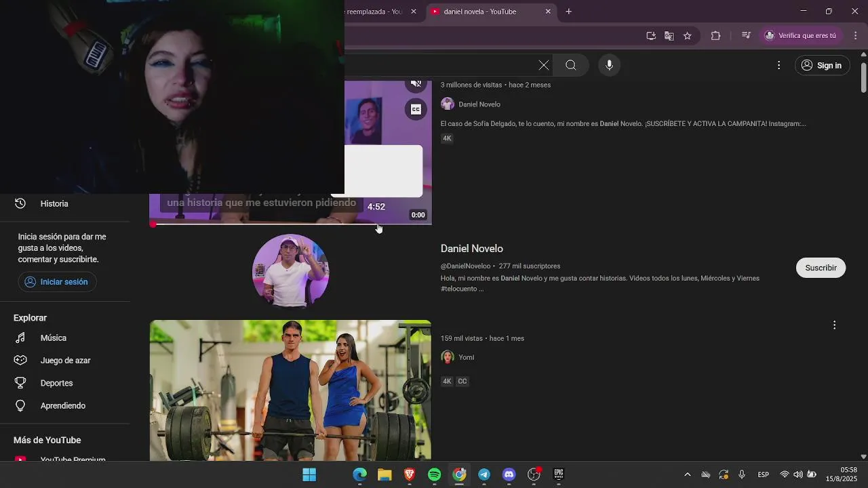Open the 'El caso de Sofía Delgado' description
The height and width of the screenshot is (488, 868).
(x=623, y=124)
